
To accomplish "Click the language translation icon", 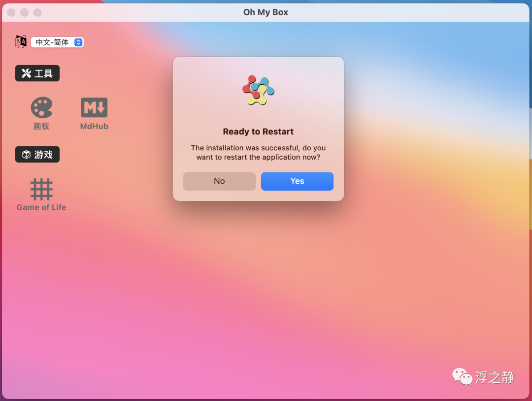I will point(21,42).
